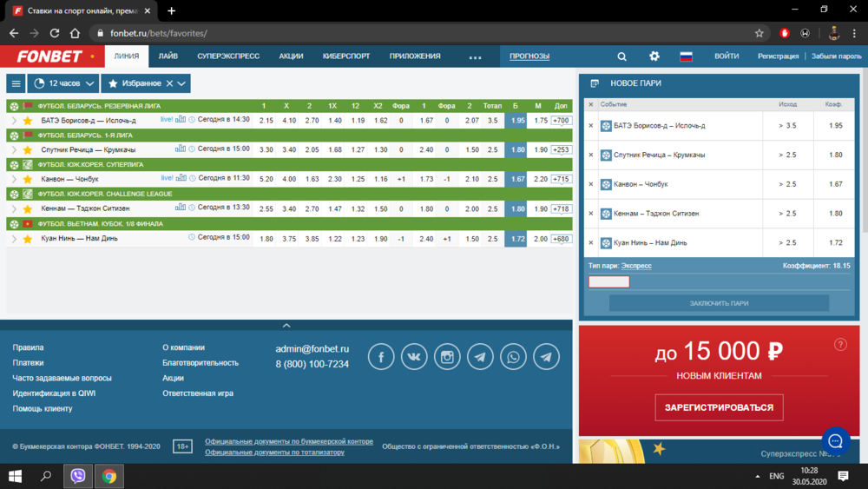Viewport: 868px width, 489px height.
Task: Click the bet slip icon next to Новое пари
Action: 595,83
